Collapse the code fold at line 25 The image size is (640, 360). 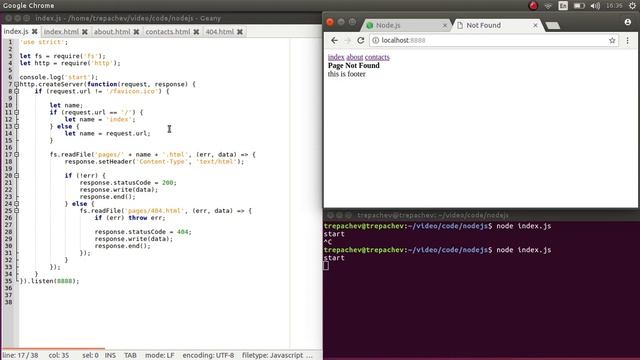(x=17, y=211)
